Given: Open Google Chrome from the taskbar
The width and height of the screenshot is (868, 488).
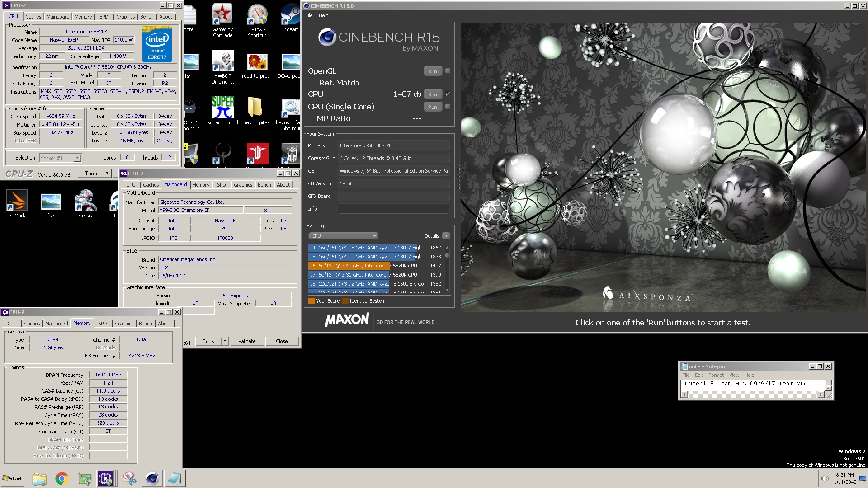Looking at the screenshot, I should point(62,479).
